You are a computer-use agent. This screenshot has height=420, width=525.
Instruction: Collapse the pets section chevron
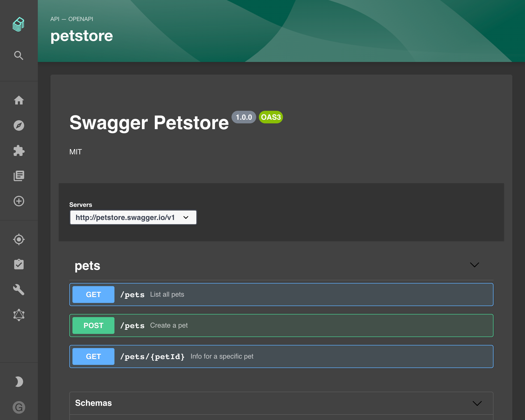pos(474,265)
